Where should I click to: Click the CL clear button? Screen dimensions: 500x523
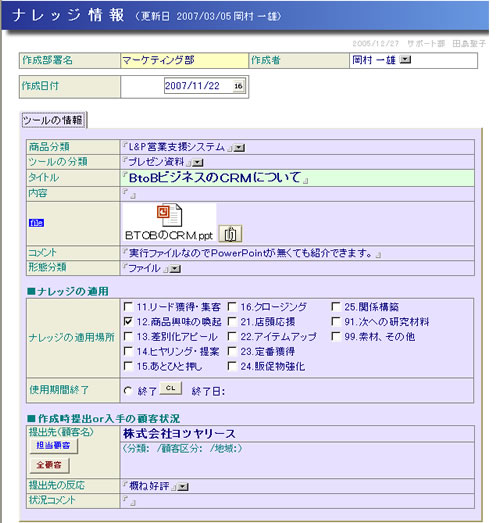(x=170, y=389)
